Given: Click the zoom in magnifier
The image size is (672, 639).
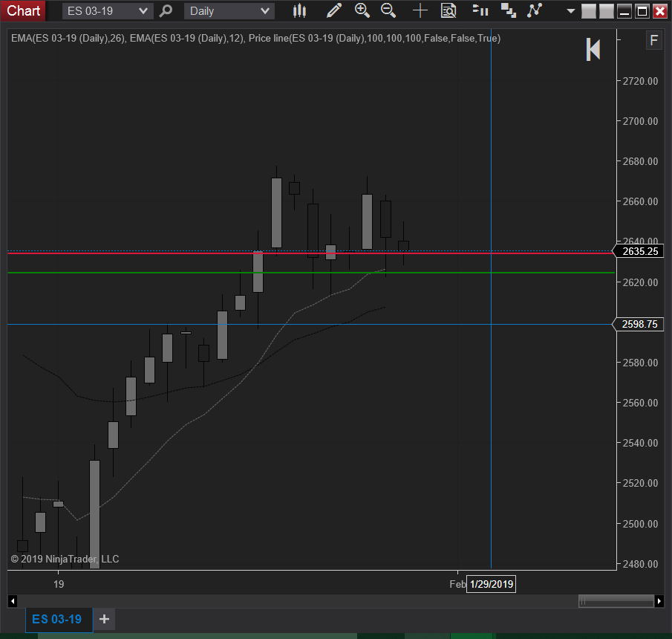Looking at the screenshot, I should [x=362, y=10].
